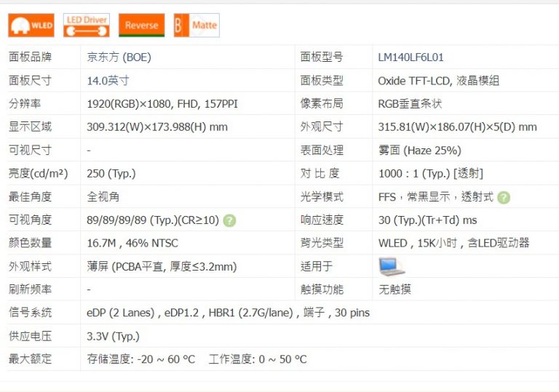Screen dimensions: 559x392
Task: Select surface value 雾面 (Haze 25%)
Action: pos(419,151)
